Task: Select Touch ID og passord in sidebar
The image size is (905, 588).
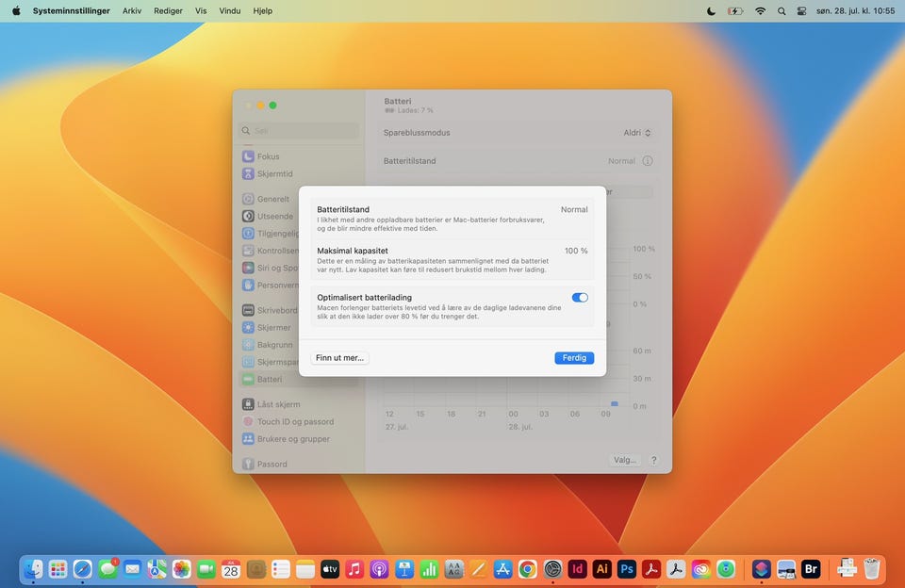Action: point(299,422)
